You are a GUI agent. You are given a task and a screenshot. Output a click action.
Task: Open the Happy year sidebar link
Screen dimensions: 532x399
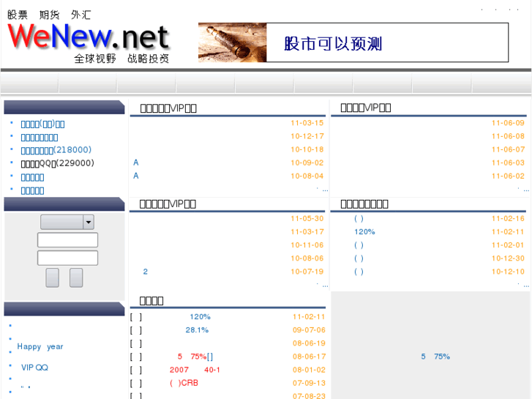40,347
